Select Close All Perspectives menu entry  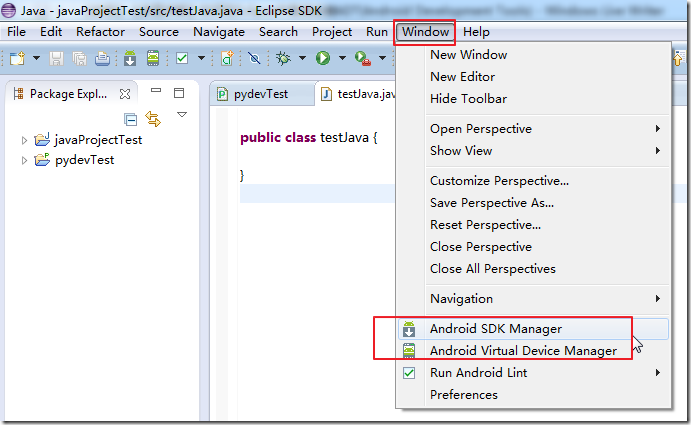[x=534, y=269]
